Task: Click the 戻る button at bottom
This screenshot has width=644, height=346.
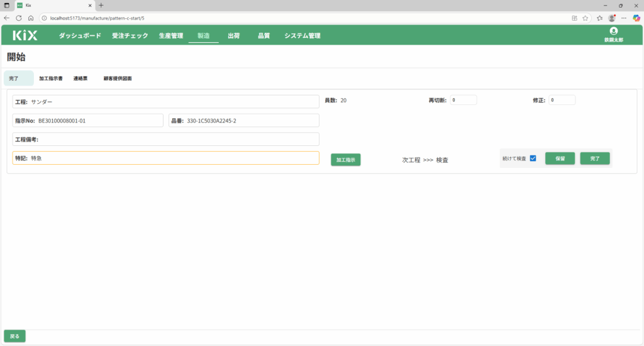Action: click(x=14, y=336)
